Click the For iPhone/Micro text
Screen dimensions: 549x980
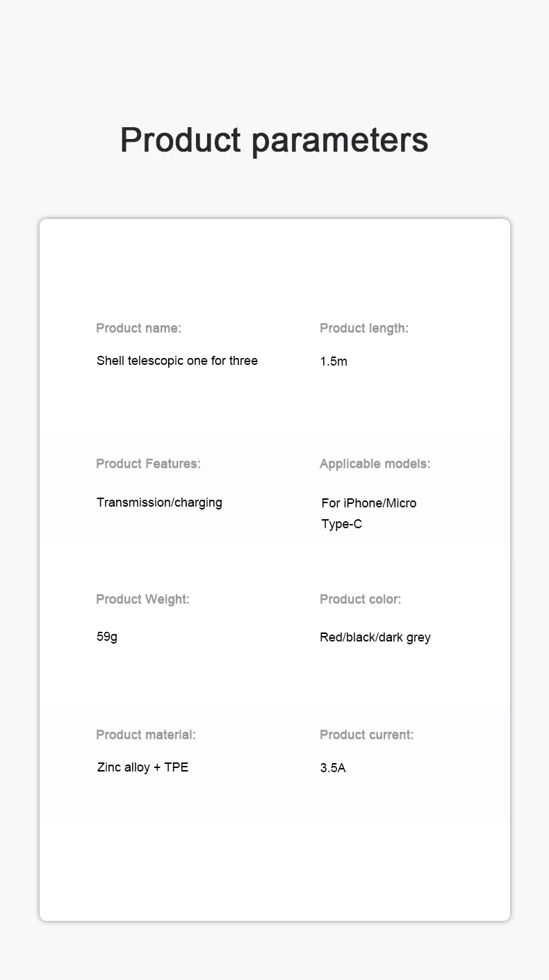369,503
